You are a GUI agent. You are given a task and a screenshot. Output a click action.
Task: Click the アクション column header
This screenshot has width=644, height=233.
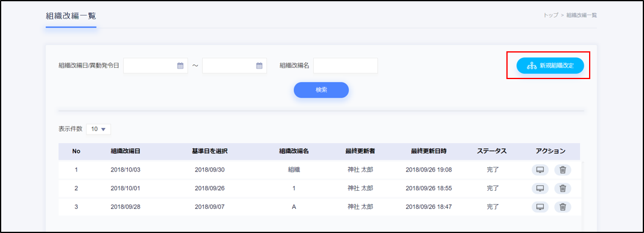point(551,152)
